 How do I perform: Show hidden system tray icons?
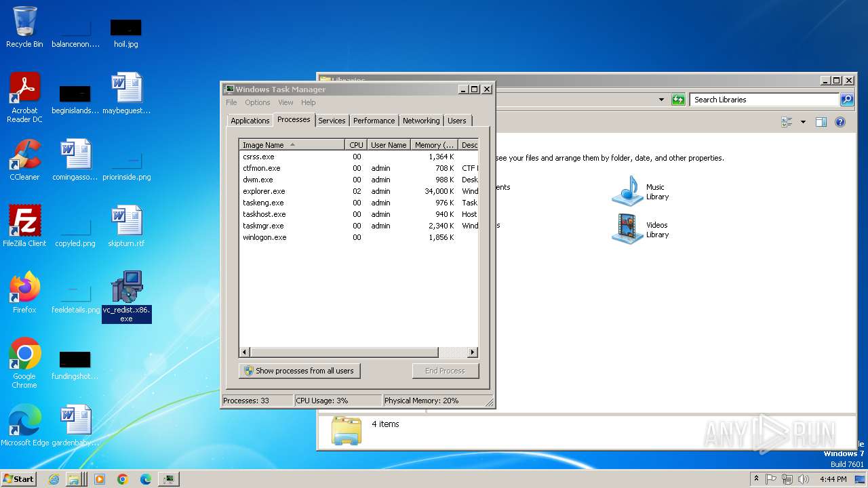[757, 479]
